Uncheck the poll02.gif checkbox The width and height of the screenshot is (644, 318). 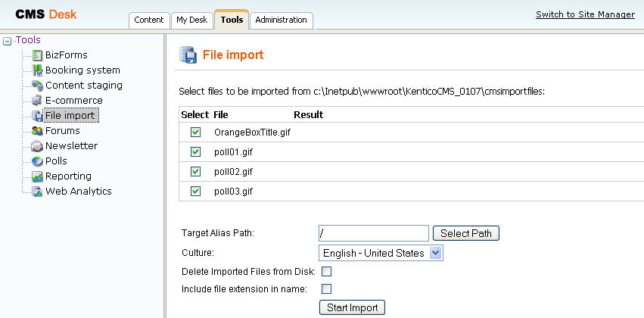pos(195,172)
